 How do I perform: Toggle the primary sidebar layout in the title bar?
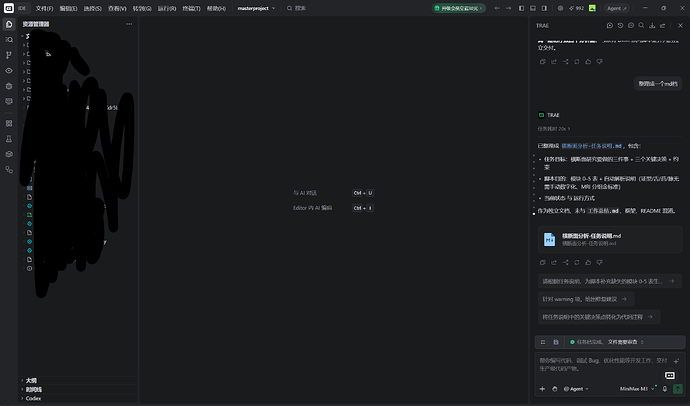[x=521, y=8]
